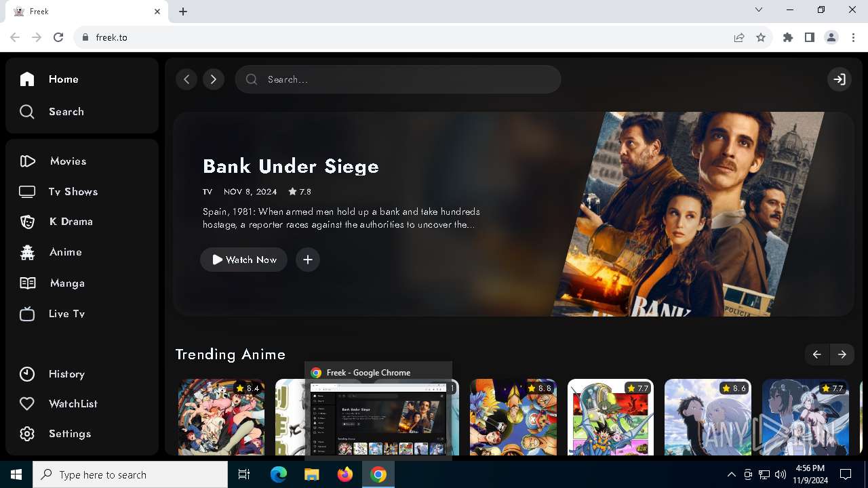Select the Freek browser tab

tap(87, 12)
